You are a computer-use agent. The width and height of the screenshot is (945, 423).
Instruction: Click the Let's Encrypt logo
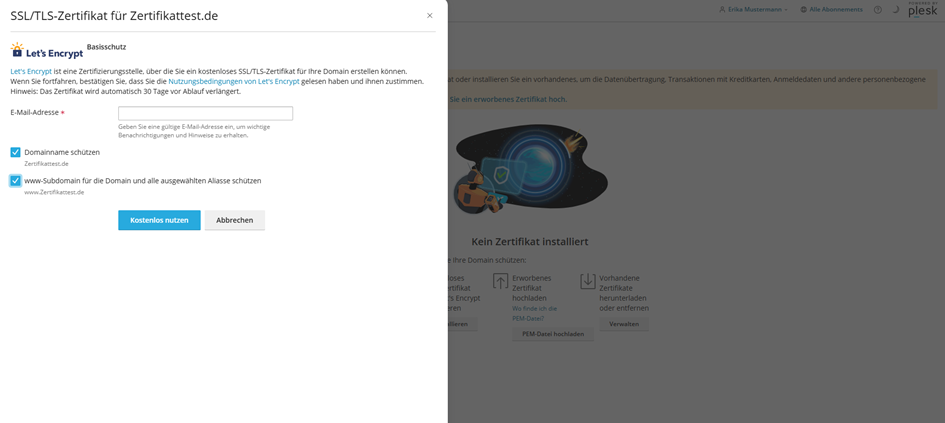[46, 50]
